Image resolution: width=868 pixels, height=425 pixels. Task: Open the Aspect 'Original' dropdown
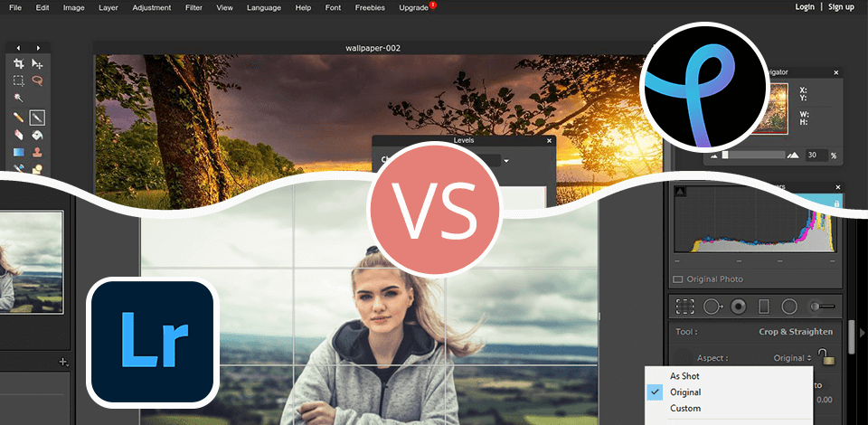(793, 358)
